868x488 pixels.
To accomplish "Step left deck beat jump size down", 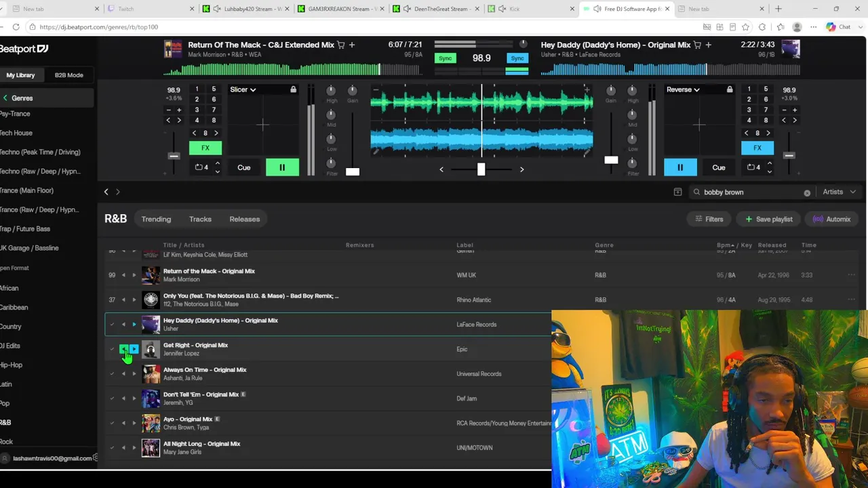I will click(195, 133).
